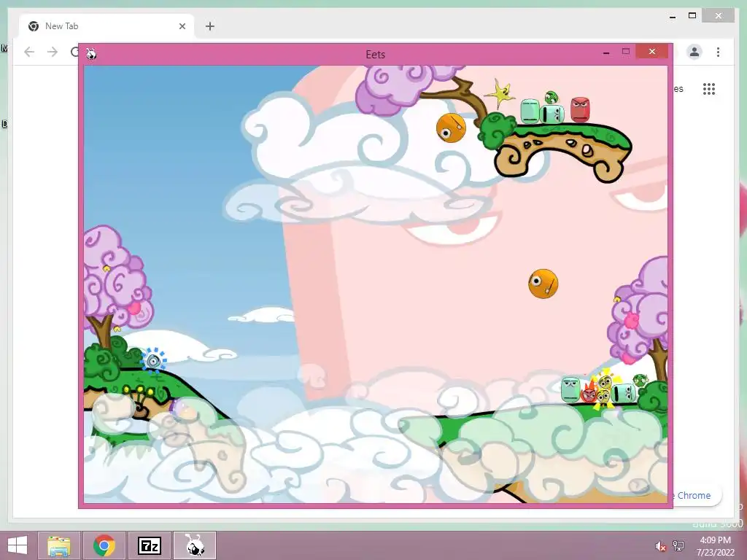Open the Windows Start menu
Viewport: 747px width, 560px height.
pyautogui.click(x=18, y=545)
